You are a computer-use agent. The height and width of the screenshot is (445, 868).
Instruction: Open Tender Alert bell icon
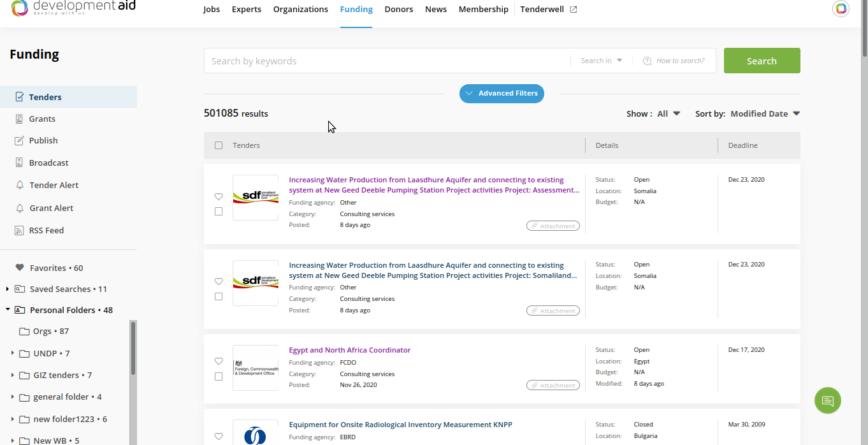pos(19,185)
